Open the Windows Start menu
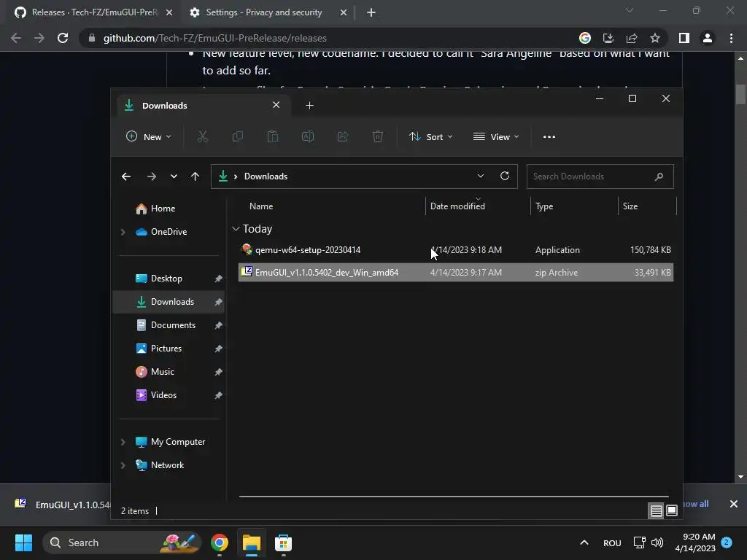747x560 pixels. pos(23,542)
